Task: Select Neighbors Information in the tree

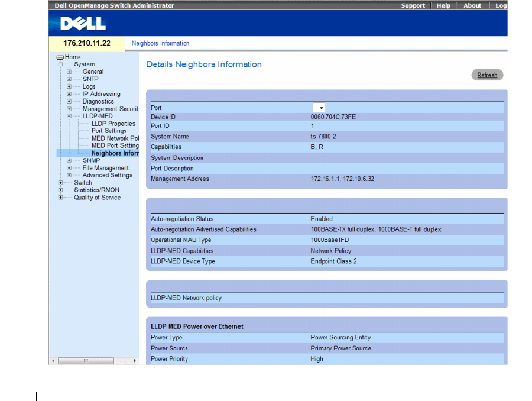Action: [115, 153]
